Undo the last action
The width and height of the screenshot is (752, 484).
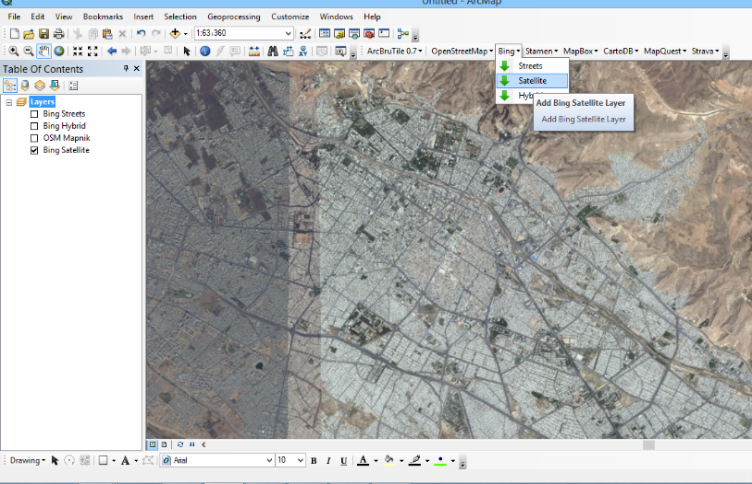(141, 34)
